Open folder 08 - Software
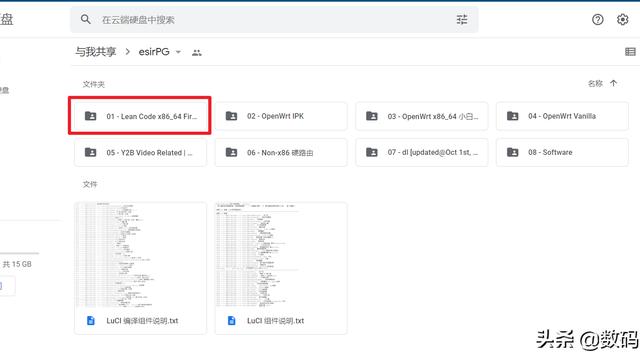Viewport: 640px width, 360px height. point(562,152)
